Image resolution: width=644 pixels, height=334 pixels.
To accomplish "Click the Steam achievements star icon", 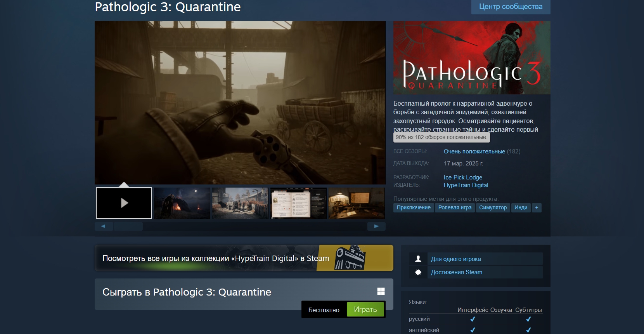I will click(418, 272).
